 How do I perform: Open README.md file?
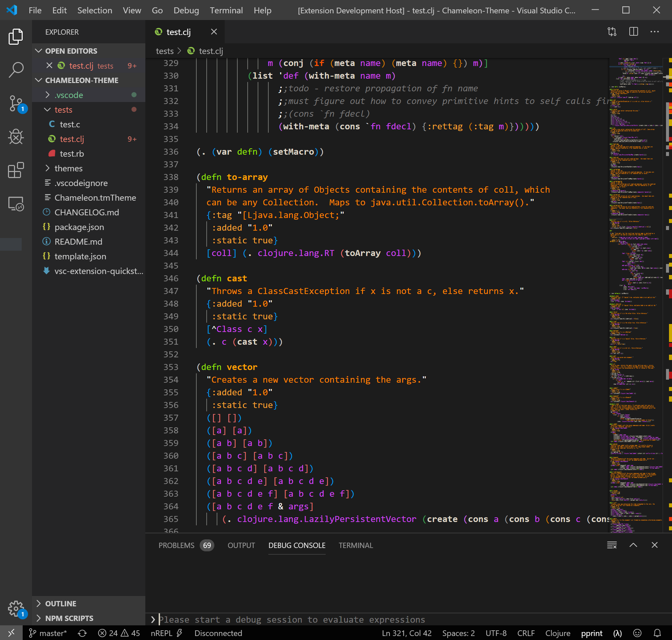89,242
